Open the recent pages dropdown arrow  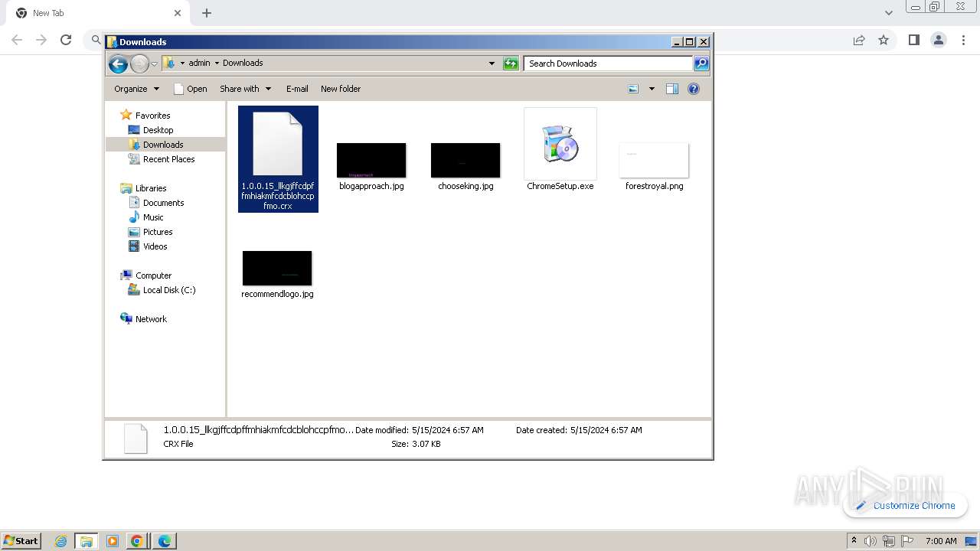[x=154, y=64]
